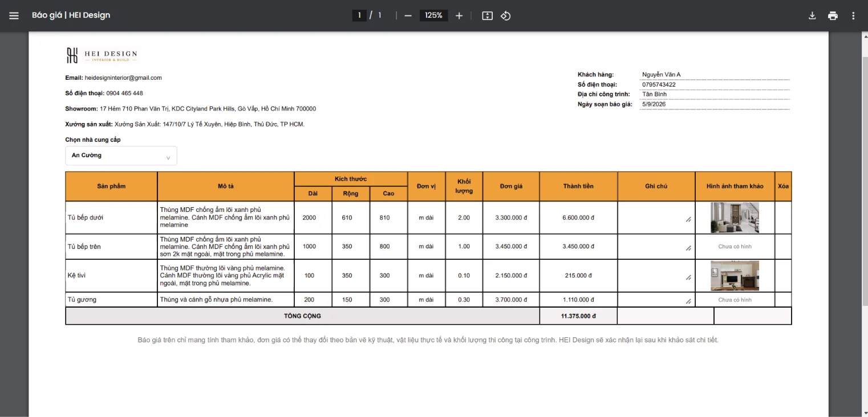
Task: Click the resize handle in Tủ gương note
Action: point(688,301)
